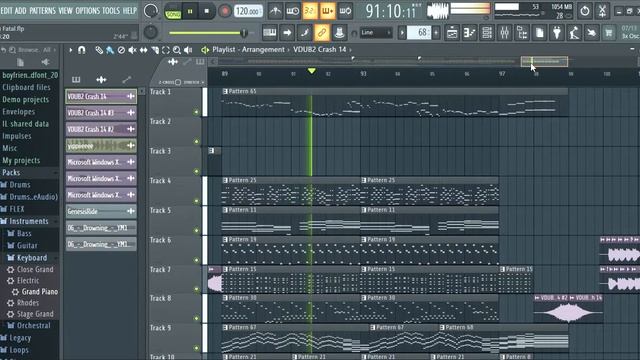This screenshot has width=640, height=360.
Task: Click the right-arrow icon beside typing keyboard button
Action: pyautogui.click(x=287, y=33)
